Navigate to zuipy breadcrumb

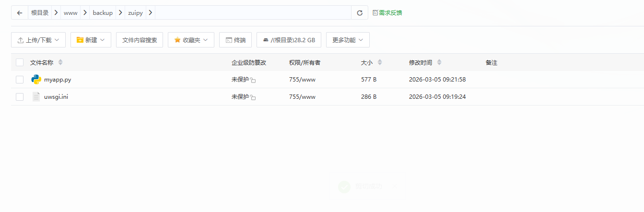tap(135, 13)
